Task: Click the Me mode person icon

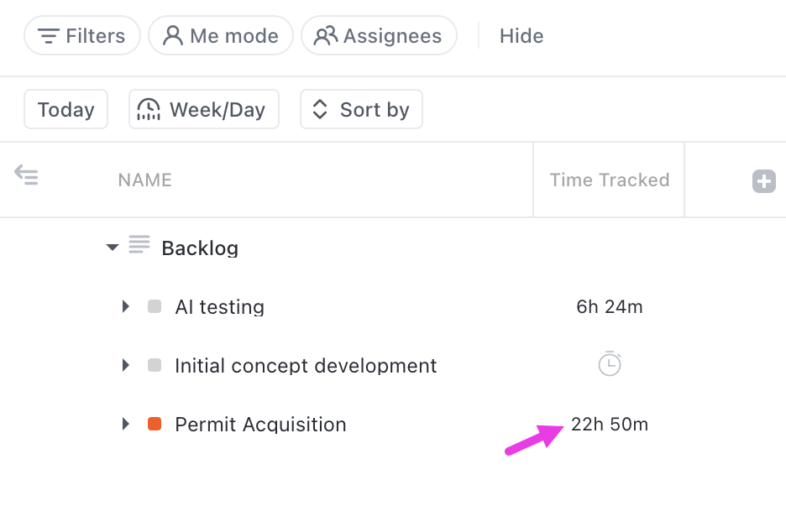Action: (x=174, y=35)
